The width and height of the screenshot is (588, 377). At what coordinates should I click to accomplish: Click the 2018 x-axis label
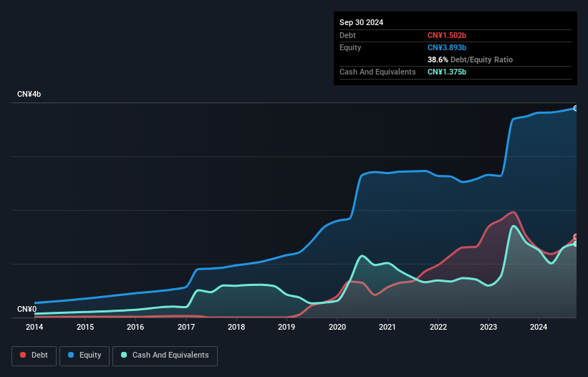(236, 327)
